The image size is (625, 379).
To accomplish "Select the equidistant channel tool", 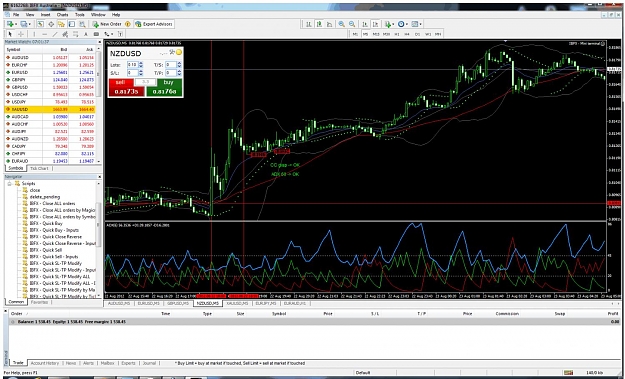I will (x=65, y=34).
